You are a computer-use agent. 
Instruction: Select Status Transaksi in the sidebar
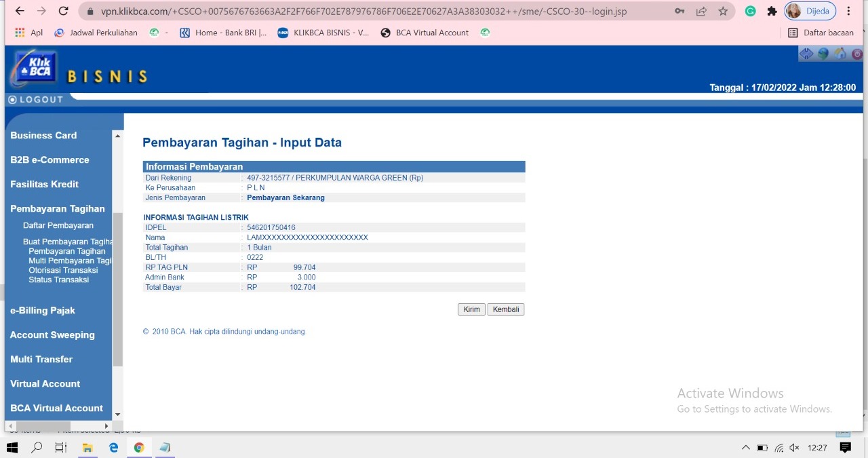tap(58, 280)
